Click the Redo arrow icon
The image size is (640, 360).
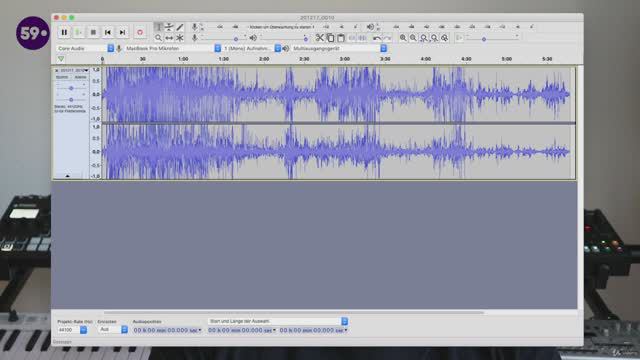tap(387, 38)
